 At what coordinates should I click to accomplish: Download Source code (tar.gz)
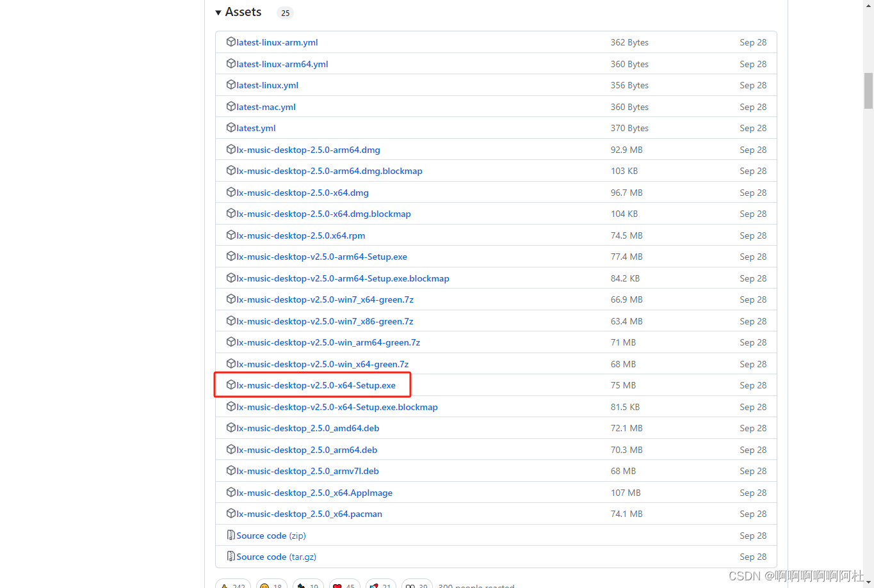[x=277, y=557]
